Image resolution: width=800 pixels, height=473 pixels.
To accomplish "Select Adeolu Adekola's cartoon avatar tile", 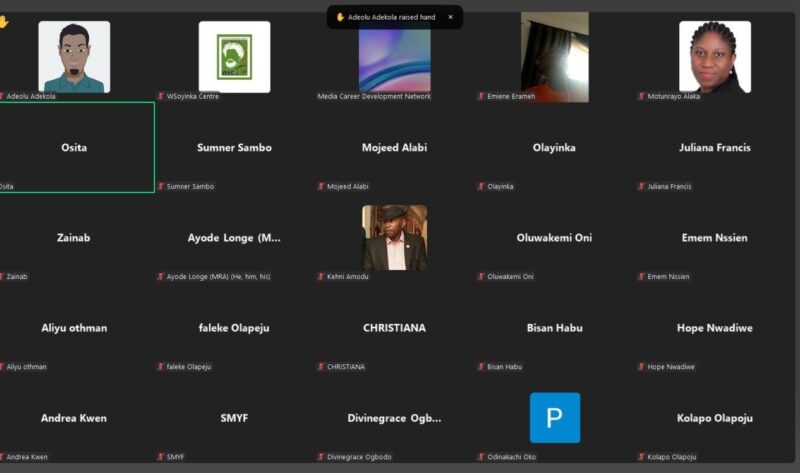I will coord(74,57).
